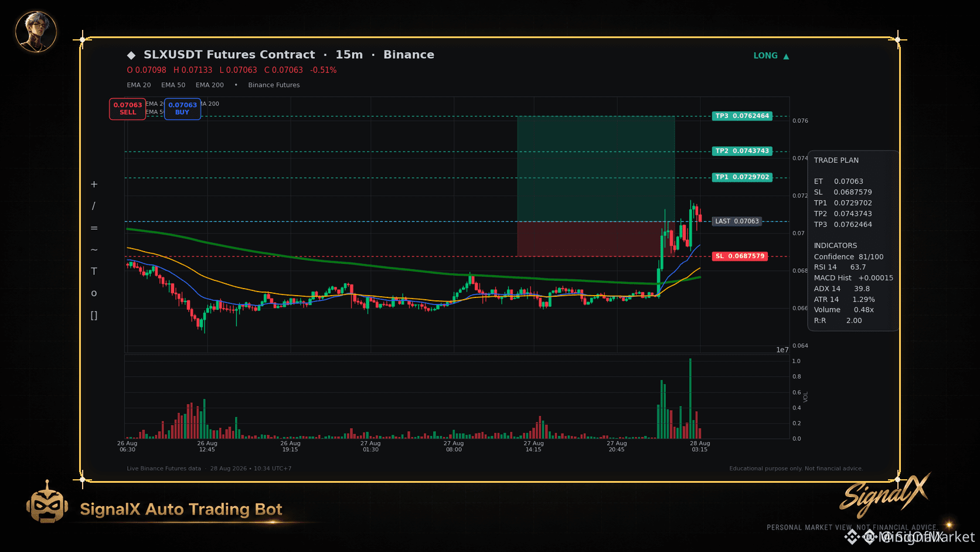Click the RSI 14 value 63.7
The height and width of the screenshot is (552, 980).
click(x=858, y=267)
